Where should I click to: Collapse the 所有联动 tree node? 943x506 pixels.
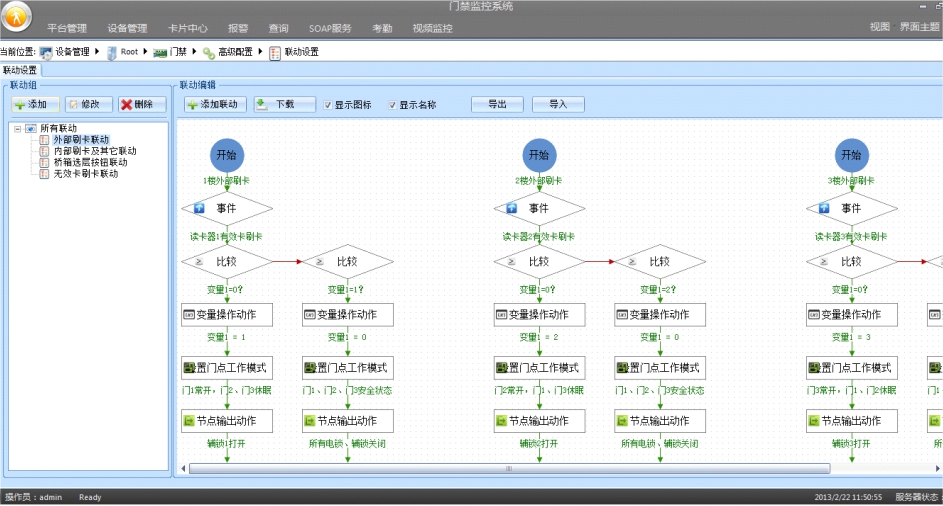17,129
